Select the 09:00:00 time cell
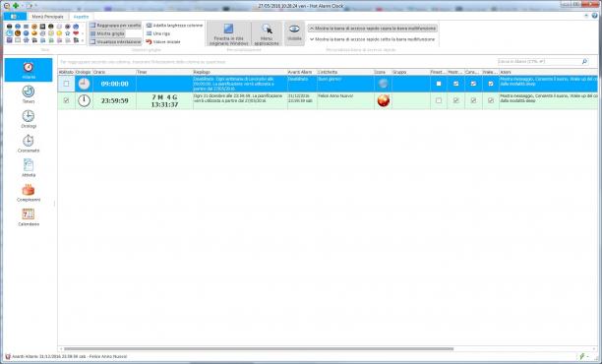 tap(114, 84)
